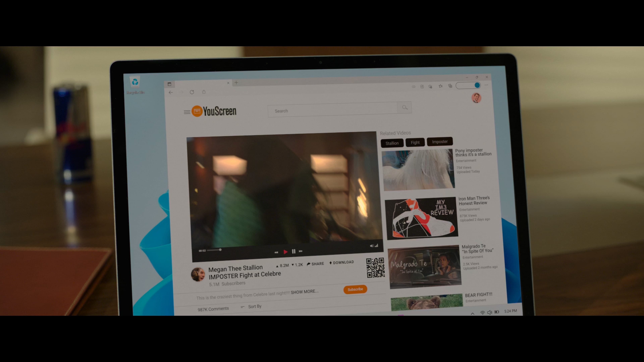This screenshot has height=362, width=644.
Task: Open the battery status tray icon
Action: [497, 312]
